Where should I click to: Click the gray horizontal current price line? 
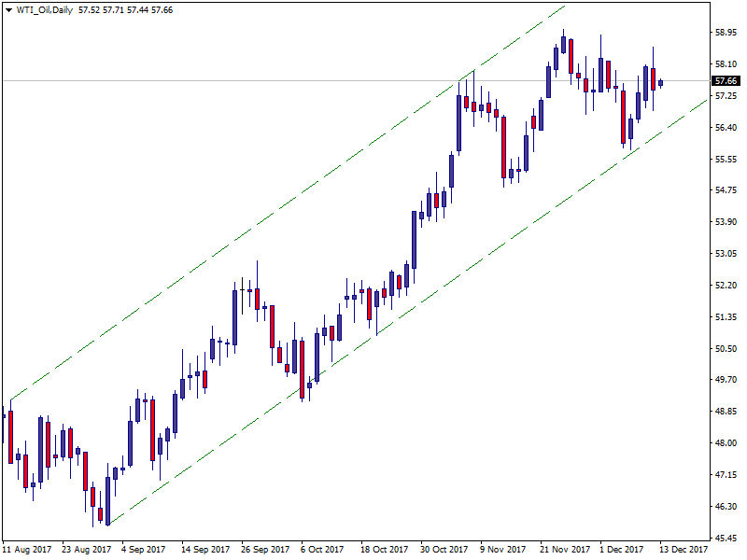280,81
